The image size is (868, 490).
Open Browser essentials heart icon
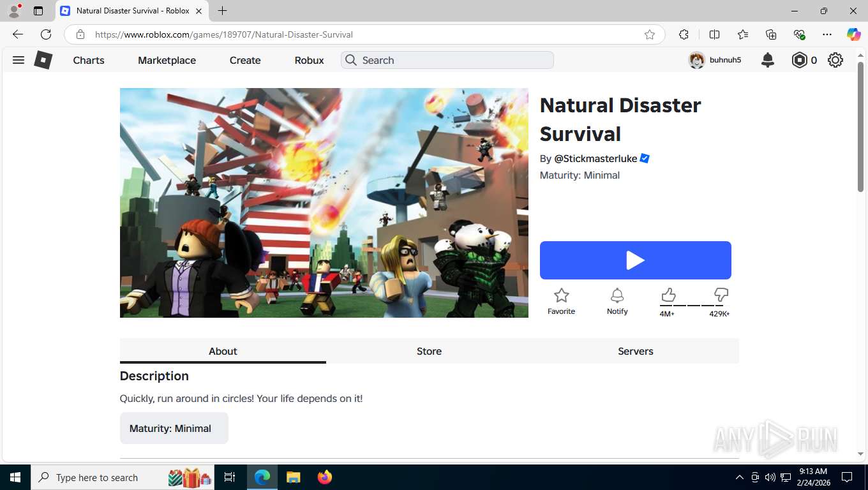click(799, 34)
